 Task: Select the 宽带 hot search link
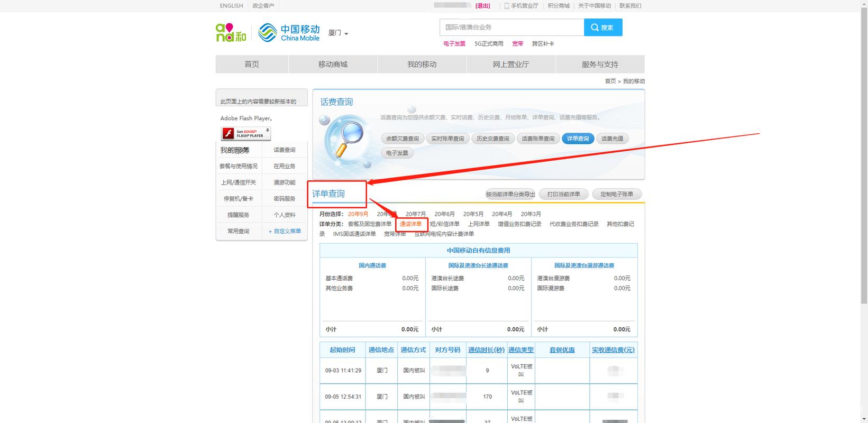point(518,44)
